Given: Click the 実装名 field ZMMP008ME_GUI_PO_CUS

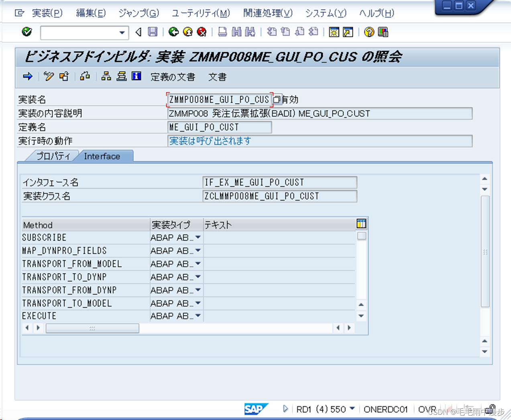Looking at the screenshot, I should click(219, 100).
